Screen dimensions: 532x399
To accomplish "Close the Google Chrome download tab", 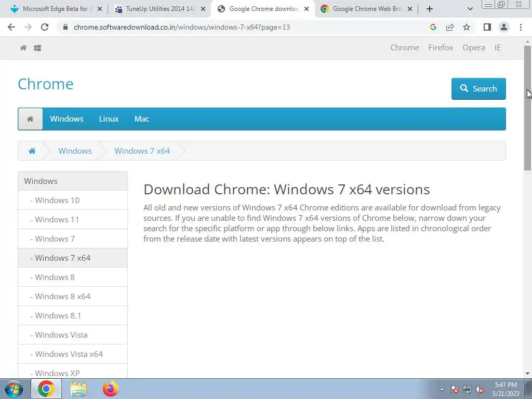I will 307,9.
